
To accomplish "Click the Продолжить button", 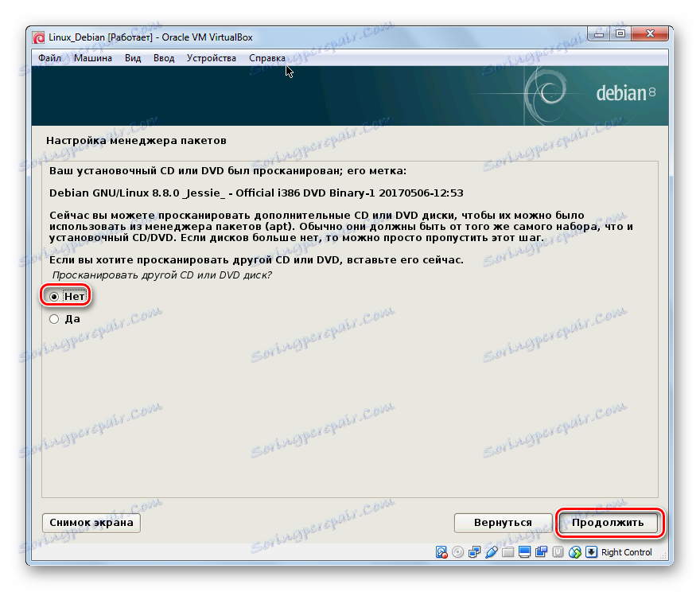I will tap(608, 522).
